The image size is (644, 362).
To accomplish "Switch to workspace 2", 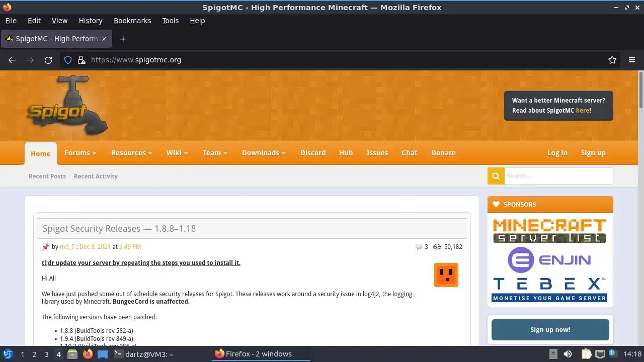I will click(x=34, y=354).
